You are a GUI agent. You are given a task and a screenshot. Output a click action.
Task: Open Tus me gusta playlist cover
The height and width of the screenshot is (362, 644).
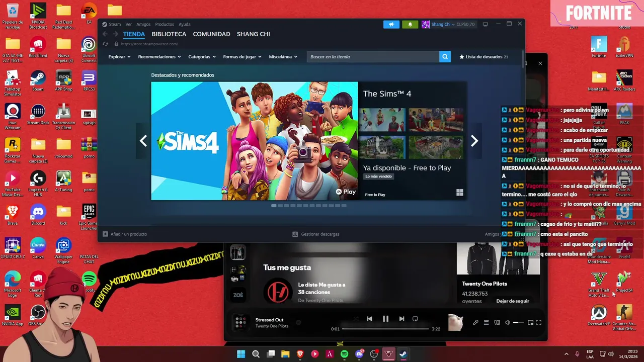point(277,292)
